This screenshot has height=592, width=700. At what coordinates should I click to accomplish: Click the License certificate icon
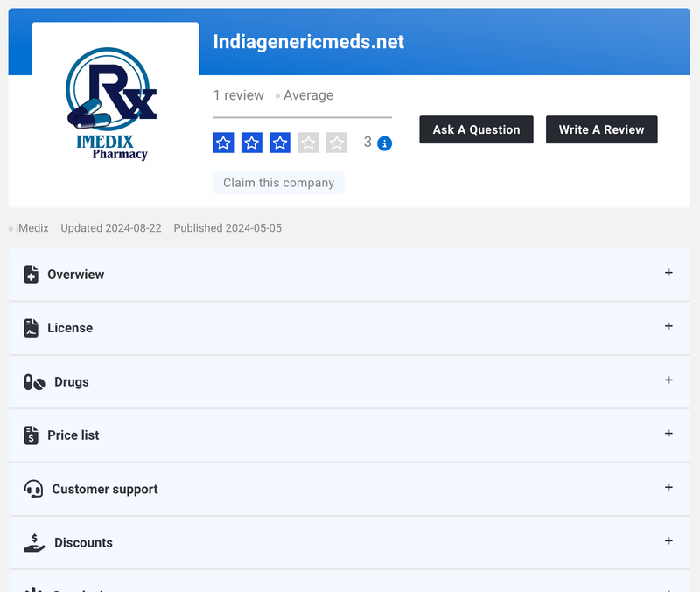pyautogui.click(x=31, y=328)
